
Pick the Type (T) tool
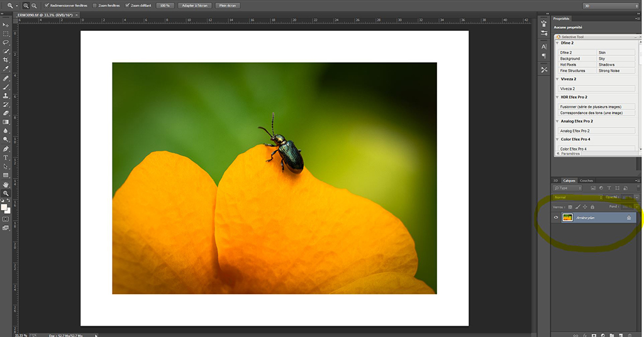[6, 157]
